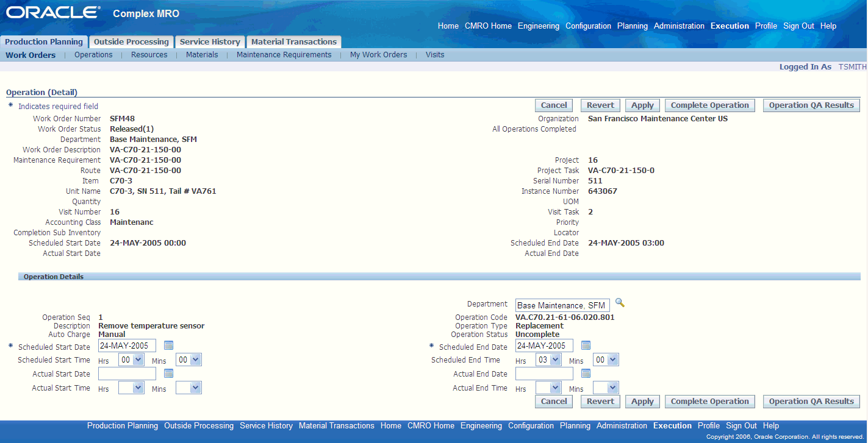Click the Scheduled End Date input field
Screen dimensions: 868x443
click(544, 346)
